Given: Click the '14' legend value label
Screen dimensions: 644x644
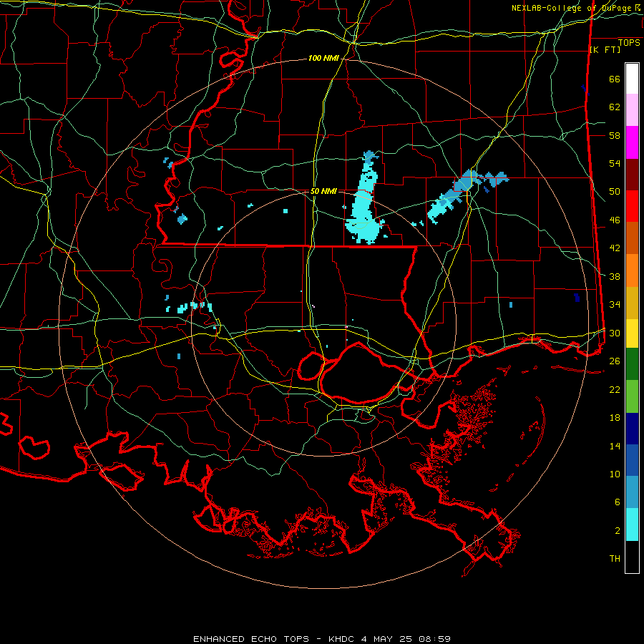Looking at the screenshot, I should click(615, 446).
